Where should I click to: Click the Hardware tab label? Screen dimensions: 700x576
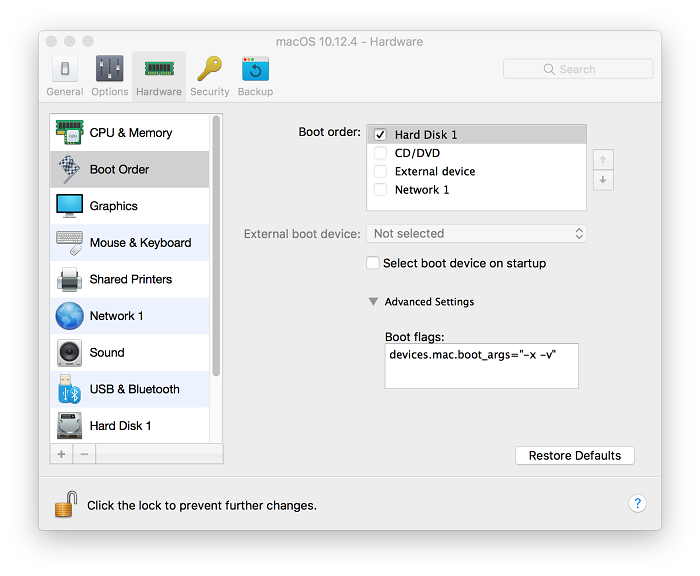159,92
